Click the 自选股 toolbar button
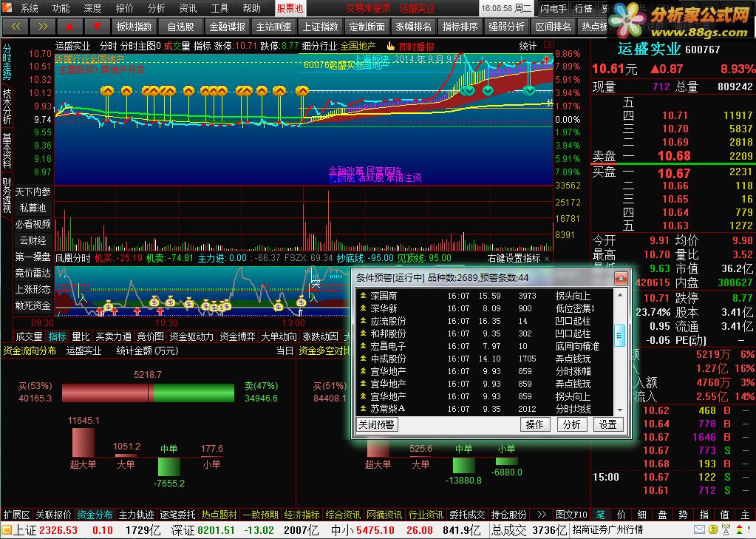This screenshot has width=756, height=539. click(x=181, y=27)
